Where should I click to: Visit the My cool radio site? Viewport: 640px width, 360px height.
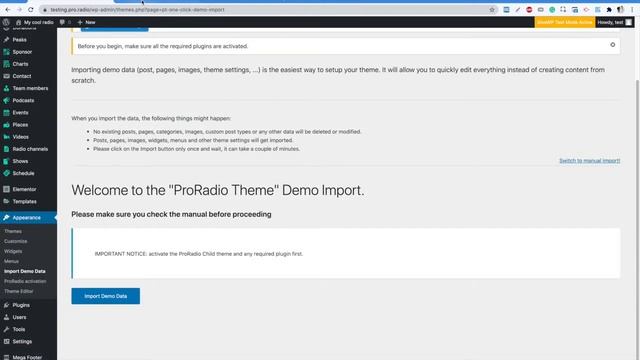click(x=35, y=22)
